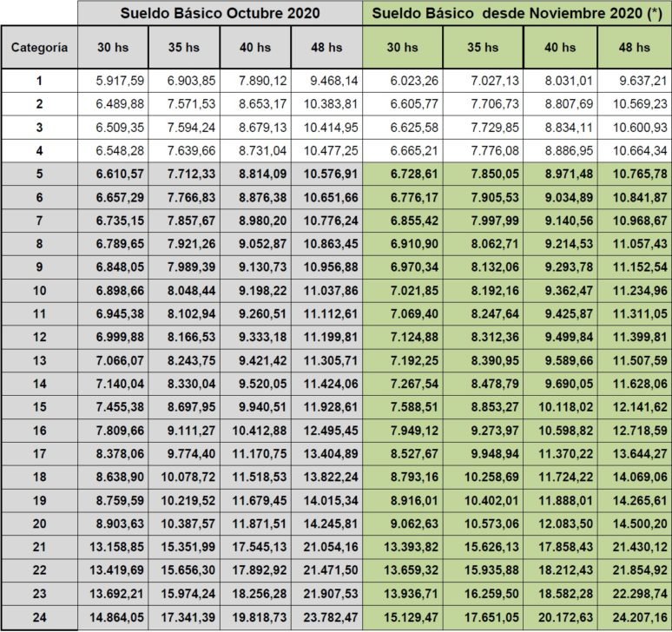Viewport: 672px width, 632px height.
Task: Select cell with value 10.576,91
Action: (326, 174)
